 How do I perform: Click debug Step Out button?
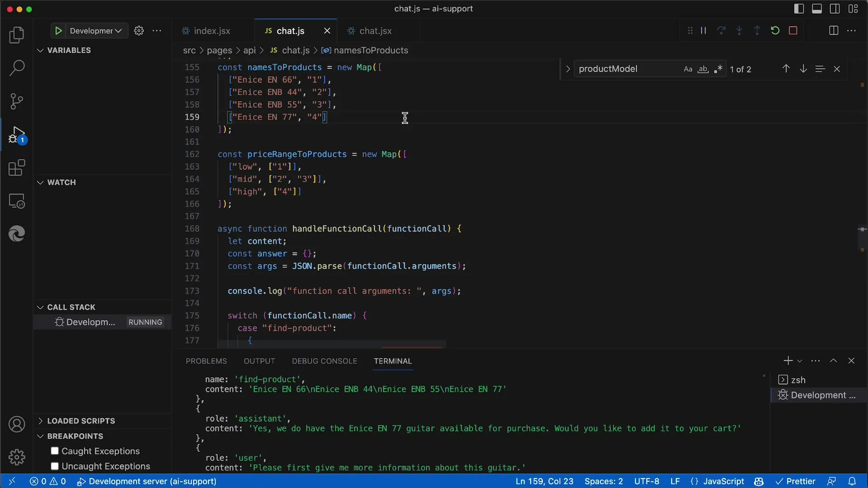tap(757, 30)
